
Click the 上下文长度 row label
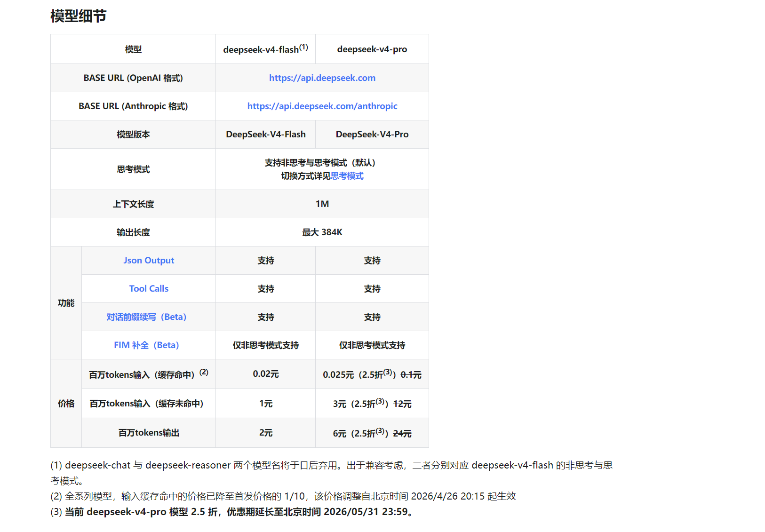133,204
